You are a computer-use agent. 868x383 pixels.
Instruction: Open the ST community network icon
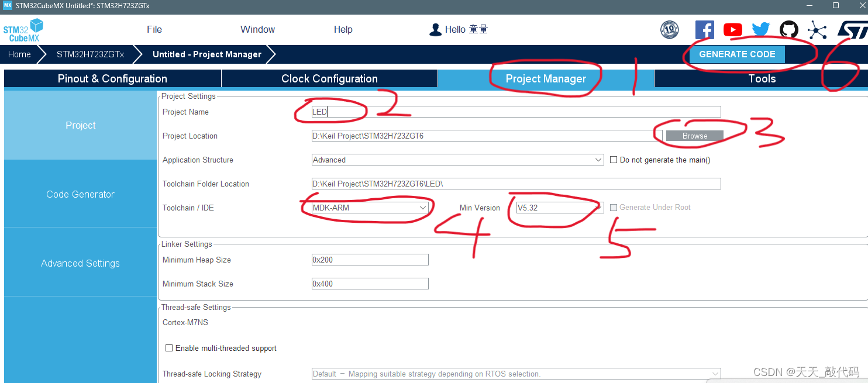click(x=817, y=30)
